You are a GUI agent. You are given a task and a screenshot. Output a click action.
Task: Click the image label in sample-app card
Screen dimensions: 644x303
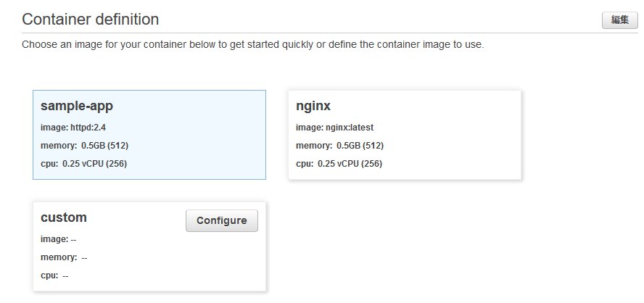[x=54, y=128]
